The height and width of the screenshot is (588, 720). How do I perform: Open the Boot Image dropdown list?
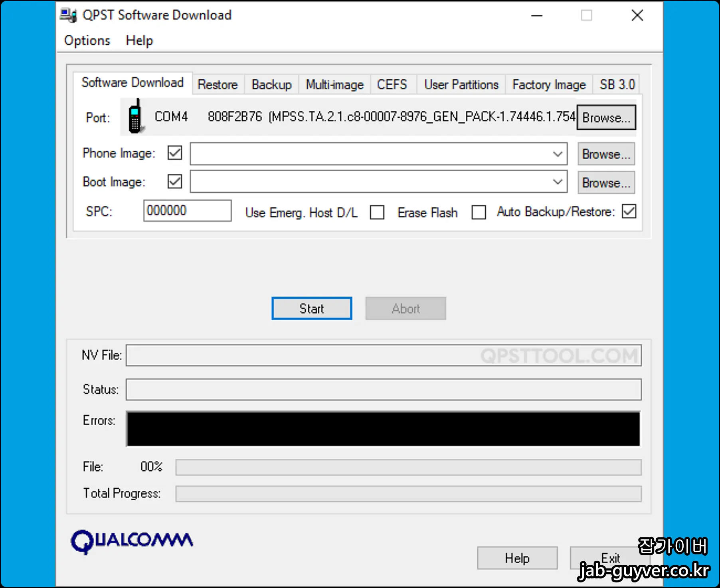tap(557, 182)
